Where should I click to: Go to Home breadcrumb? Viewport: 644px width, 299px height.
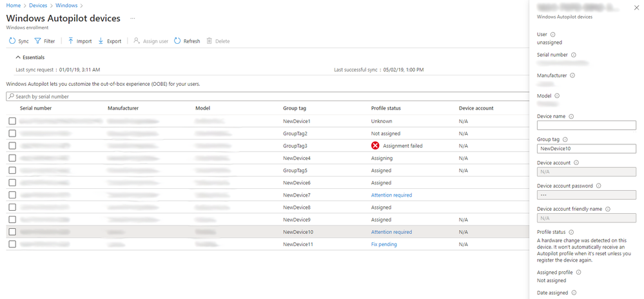coord(14,6)
